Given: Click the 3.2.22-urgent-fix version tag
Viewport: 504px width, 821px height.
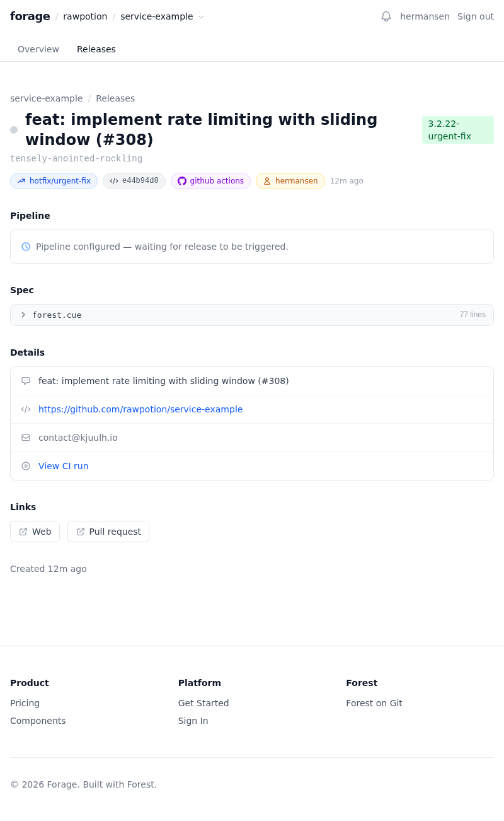Looking at the screenshot, I should click(457, 130).
